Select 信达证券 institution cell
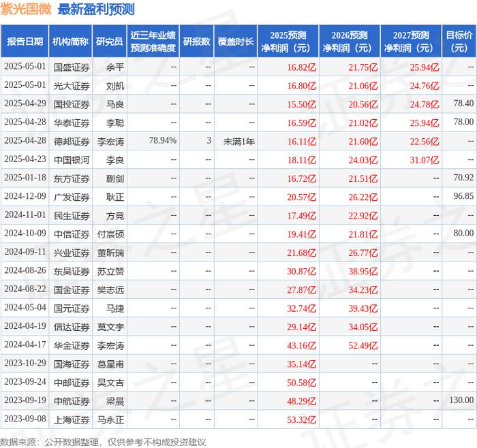Screen dimensions: 477x448 click(72, 327)
